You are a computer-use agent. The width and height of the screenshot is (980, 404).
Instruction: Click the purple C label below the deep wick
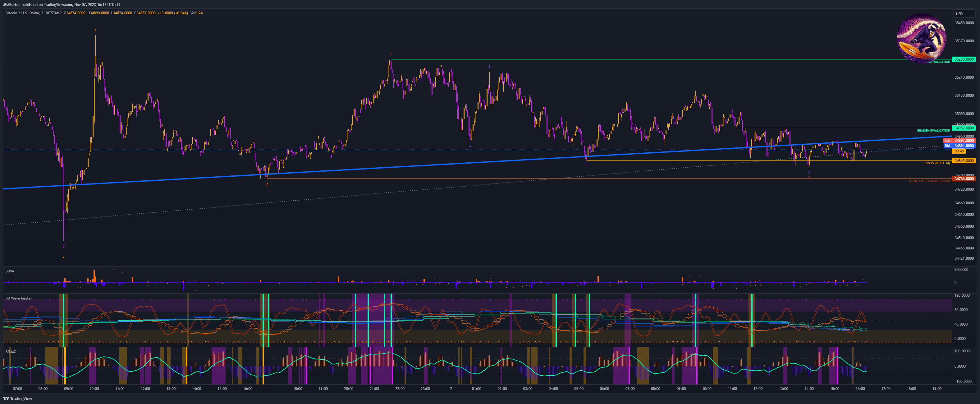tap(63, 246)
